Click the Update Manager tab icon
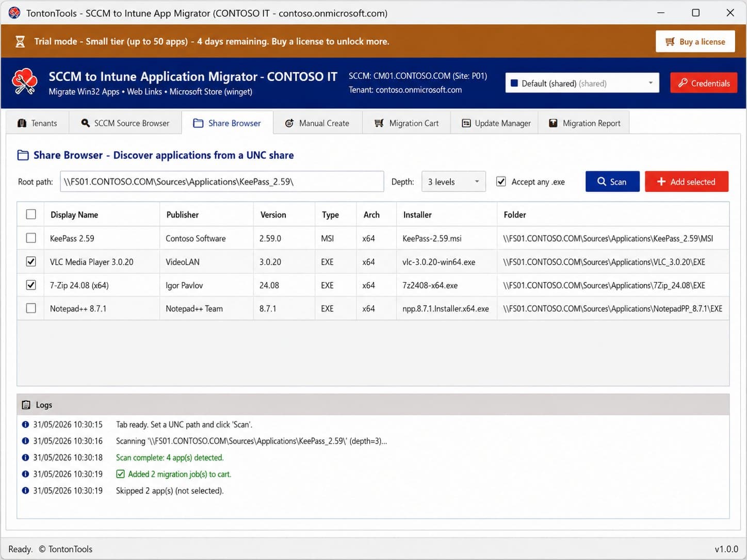The image size is (747, 560). (x=466, y=123)
